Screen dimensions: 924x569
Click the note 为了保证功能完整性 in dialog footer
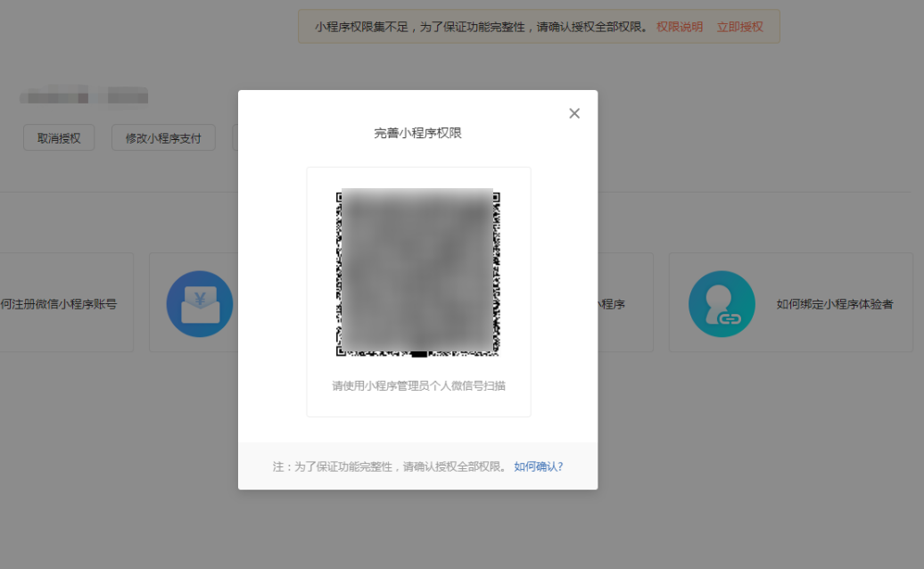click(x=390, y=466)
